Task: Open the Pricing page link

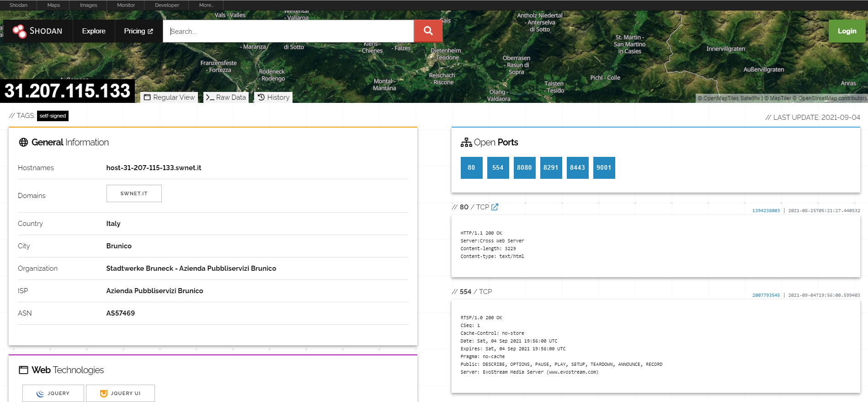Action: click(138, 31)
